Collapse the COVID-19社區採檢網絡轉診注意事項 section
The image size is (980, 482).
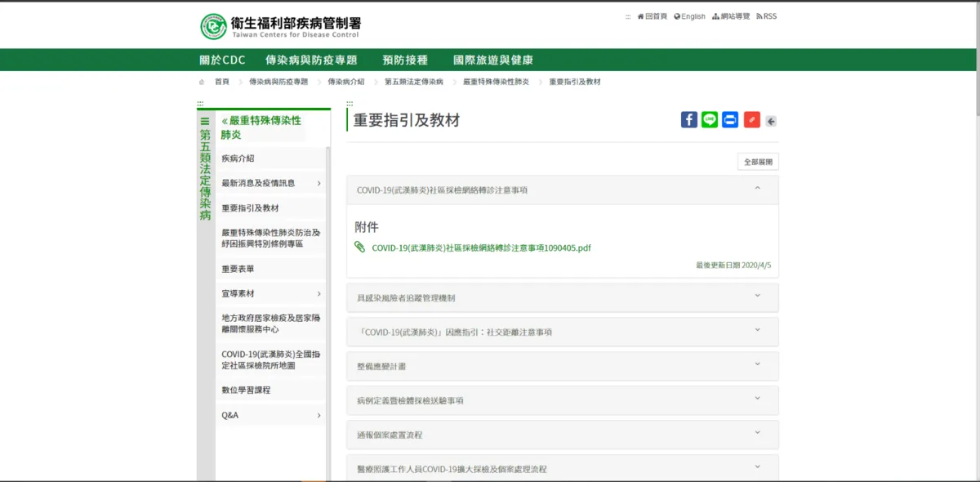point(563,190)
